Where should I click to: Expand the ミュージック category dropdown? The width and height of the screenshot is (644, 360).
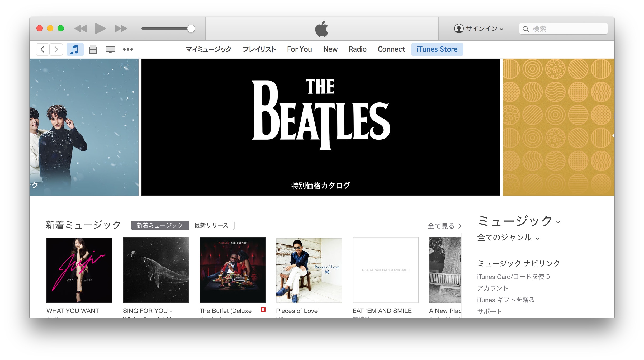(519, 221)
